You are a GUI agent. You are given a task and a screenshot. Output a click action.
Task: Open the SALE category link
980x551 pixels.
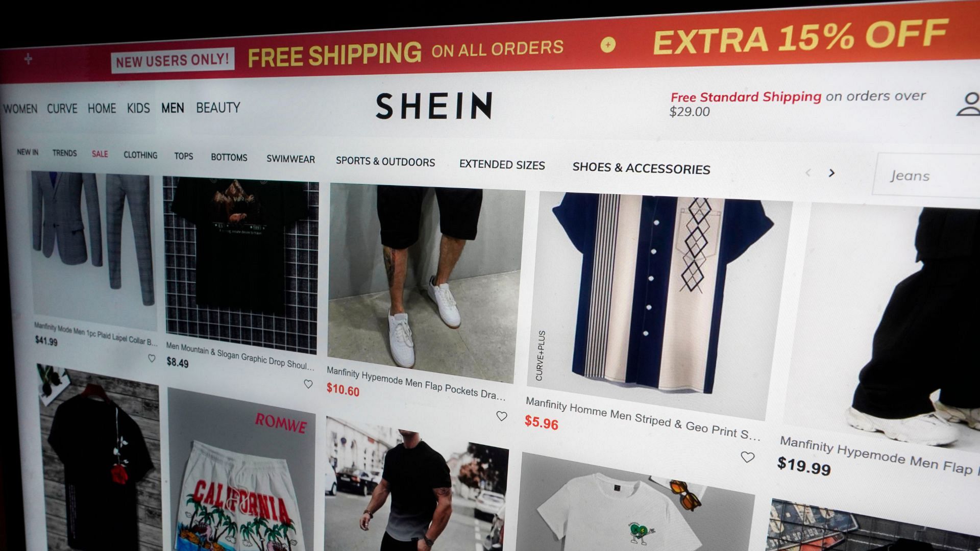[x=100, y=154]
